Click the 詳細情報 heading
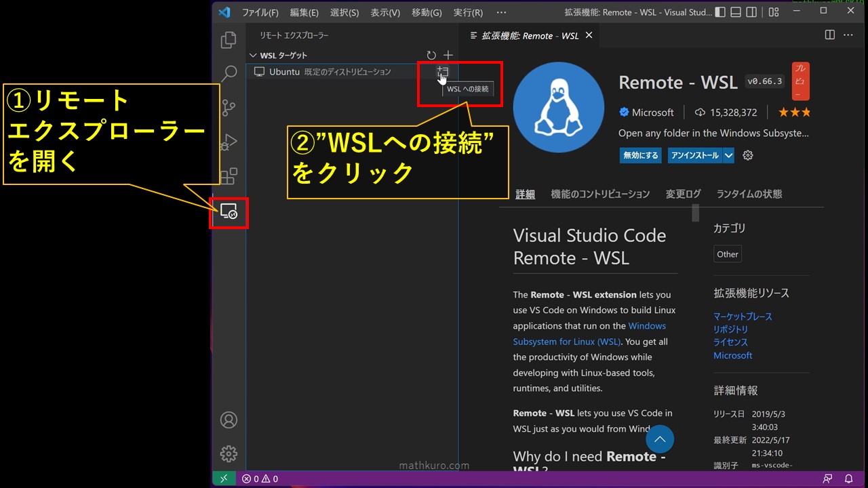The height and width of the screenshot is (488, 868). [736, 390]
